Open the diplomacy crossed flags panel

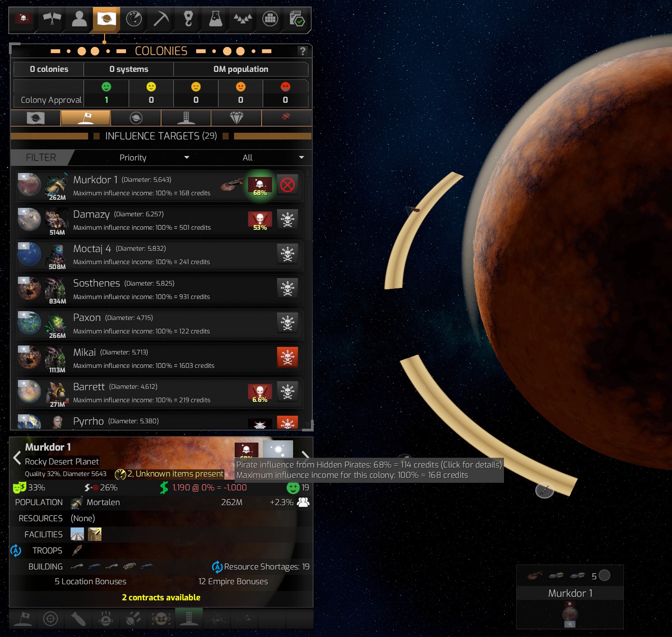(52, 19)
